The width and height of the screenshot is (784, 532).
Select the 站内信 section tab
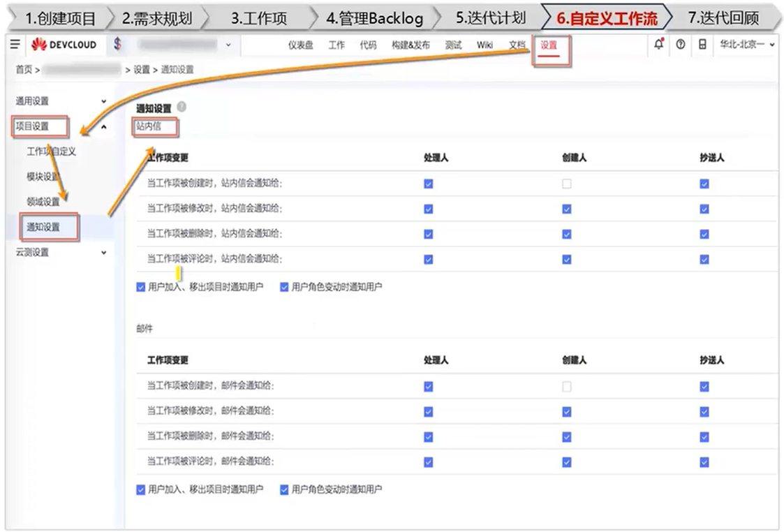(149, 126)
